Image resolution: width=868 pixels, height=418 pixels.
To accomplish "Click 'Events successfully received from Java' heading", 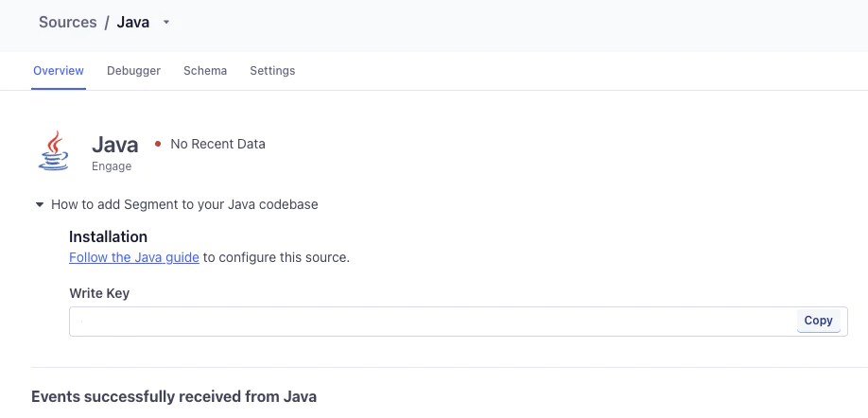I will pyautogui.click(x=174, y=396).
